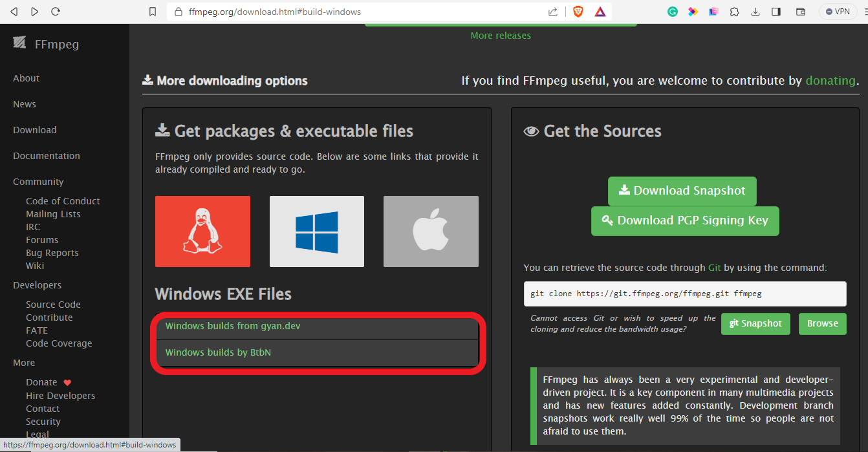Screen dimensions: 868x452
Task: Bookmark this page with bookmark icon
Action: pos(153,12)
